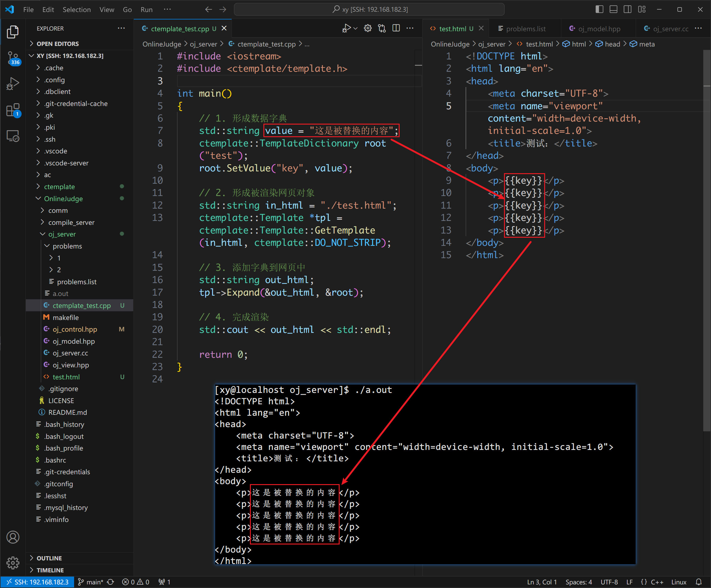Toggle Secondary Side Bar layout button
Image resolution: width=711 pixels, height=588 pixels.
[x=627, y=10]
